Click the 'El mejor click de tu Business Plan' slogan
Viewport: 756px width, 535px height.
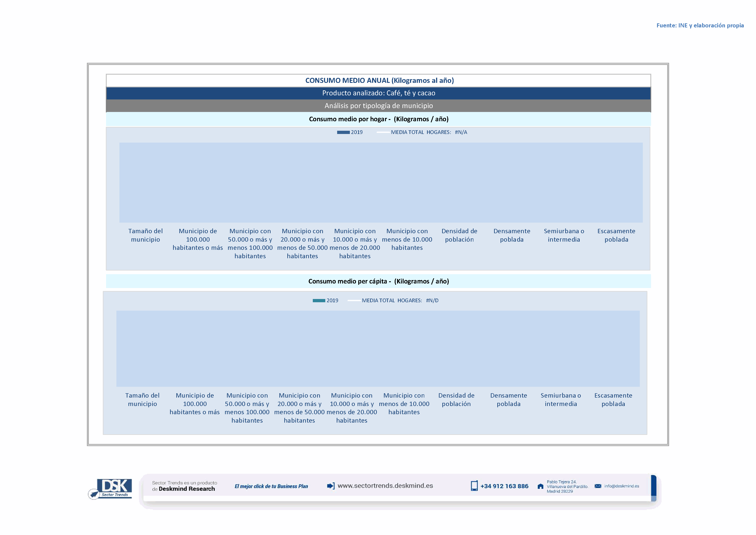(x=271, y=486)
